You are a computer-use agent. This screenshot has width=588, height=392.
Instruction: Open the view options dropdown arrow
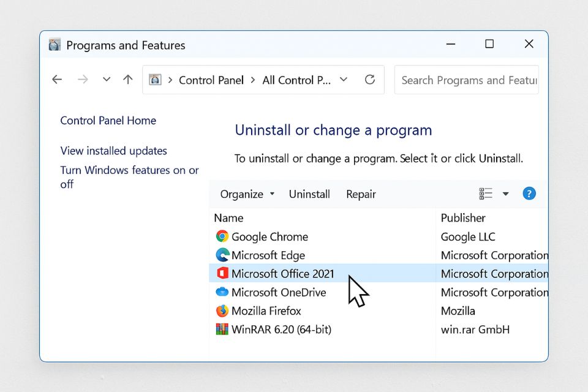pyautogui.click(x=506, y=194)
